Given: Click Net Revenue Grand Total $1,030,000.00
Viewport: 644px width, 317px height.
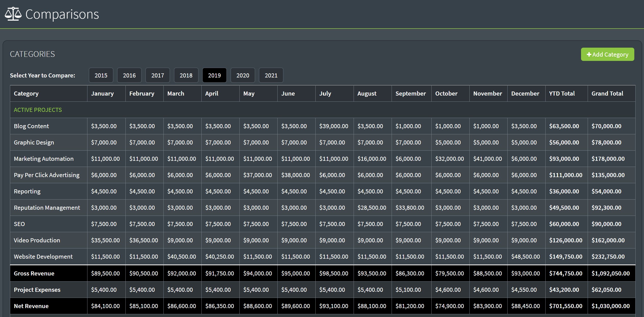Looking at the screenshot, I should click(x=610, y=306).
